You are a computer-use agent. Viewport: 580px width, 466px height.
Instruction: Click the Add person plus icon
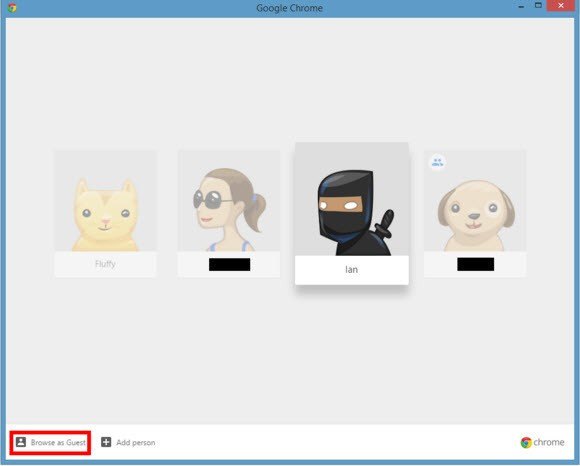(106, 442)
